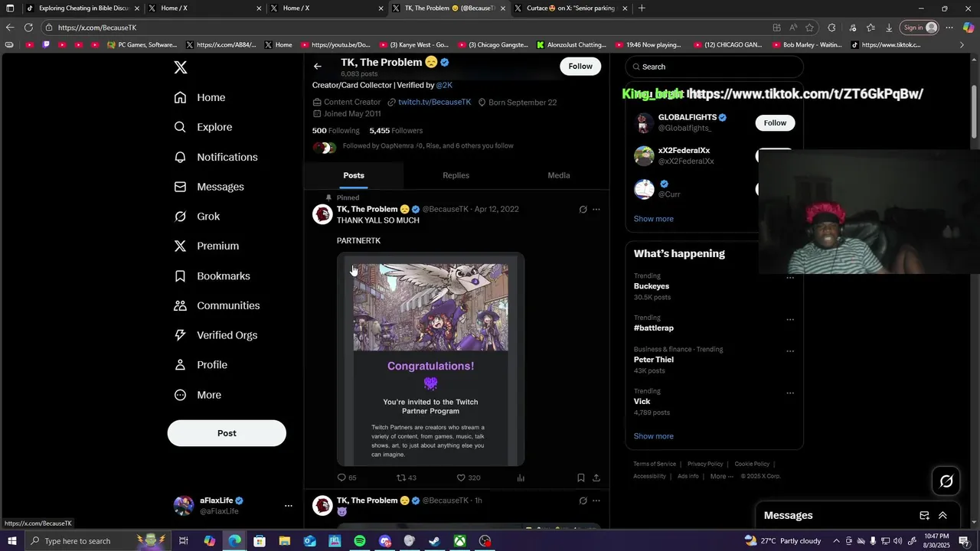
Task: Open Spotify from the Windows taskbar
Action: click(360, 541)
